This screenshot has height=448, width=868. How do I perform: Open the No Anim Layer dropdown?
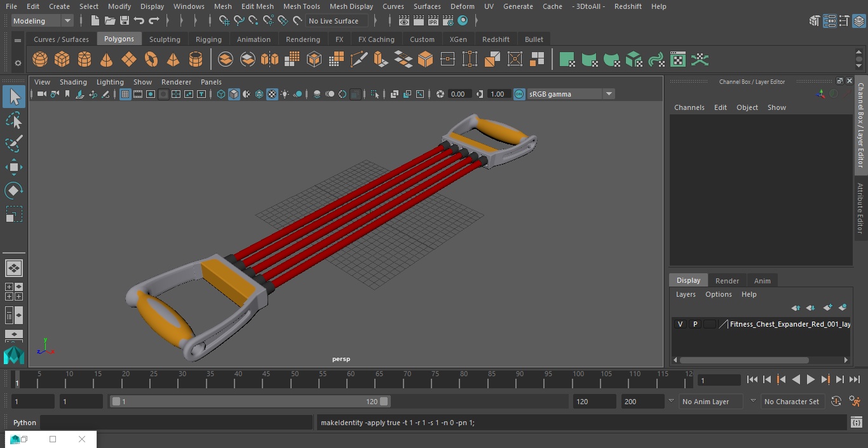click(712, 402)
